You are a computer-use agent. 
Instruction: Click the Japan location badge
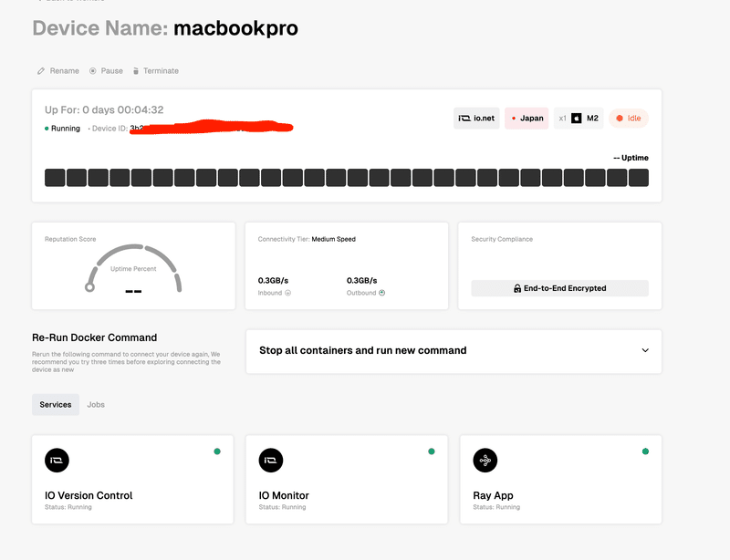(527, 119)
